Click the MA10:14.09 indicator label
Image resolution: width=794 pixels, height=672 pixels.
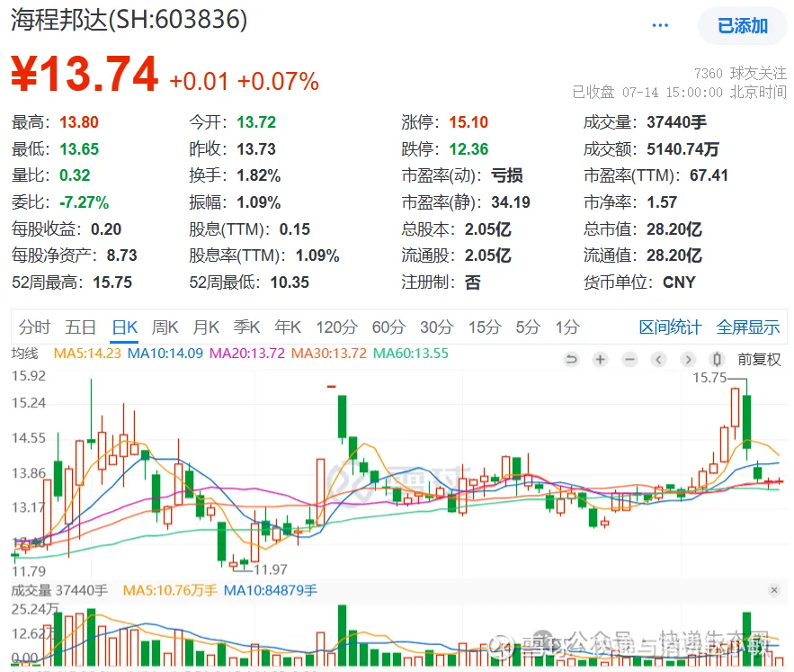165,354
